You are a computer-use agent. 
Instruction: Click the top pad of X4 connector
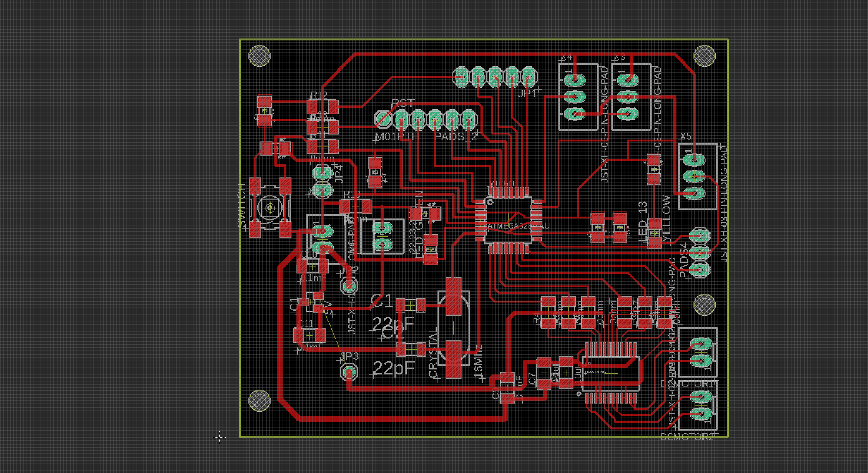575,80
